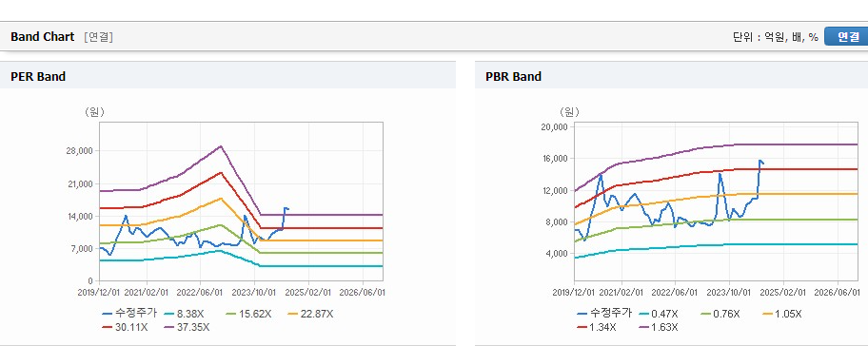Click the 21,000 axis label in PER chart
868x346 pixels.
pos(80,183)
